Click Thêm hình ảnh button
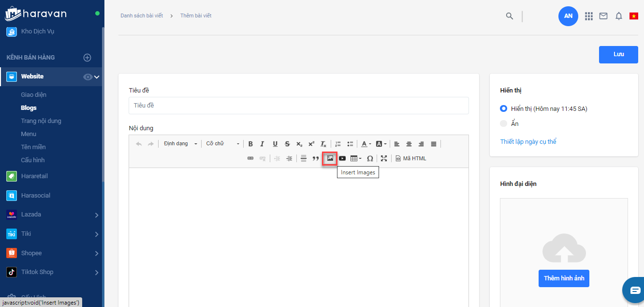Screen dimensions: 644x307 click(x=564, y=278)
